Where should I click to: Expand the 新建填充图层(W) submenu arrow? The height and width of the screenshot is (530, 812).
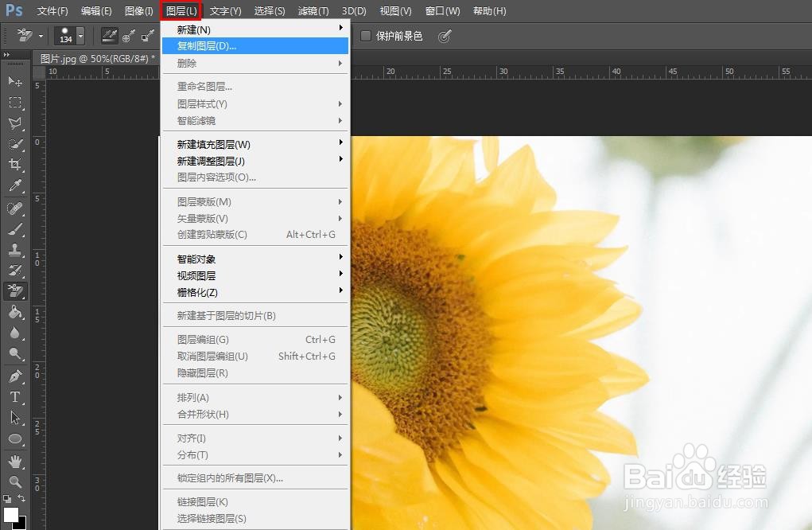340,142
